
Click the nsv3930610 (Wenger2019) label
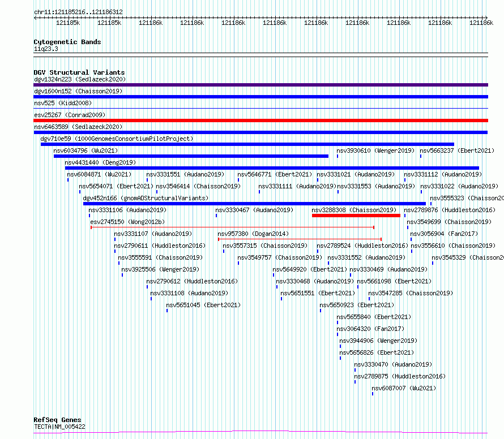375,150
